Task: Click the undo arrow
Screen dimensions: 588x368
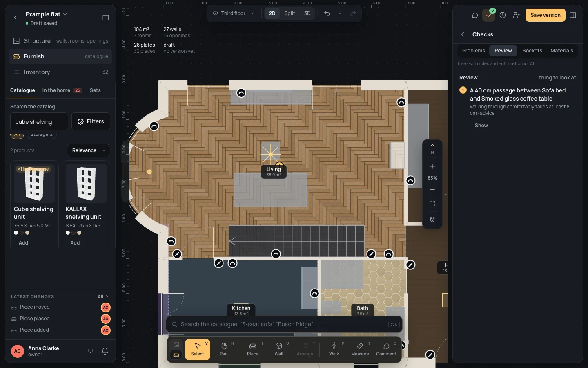Action: 327,13
